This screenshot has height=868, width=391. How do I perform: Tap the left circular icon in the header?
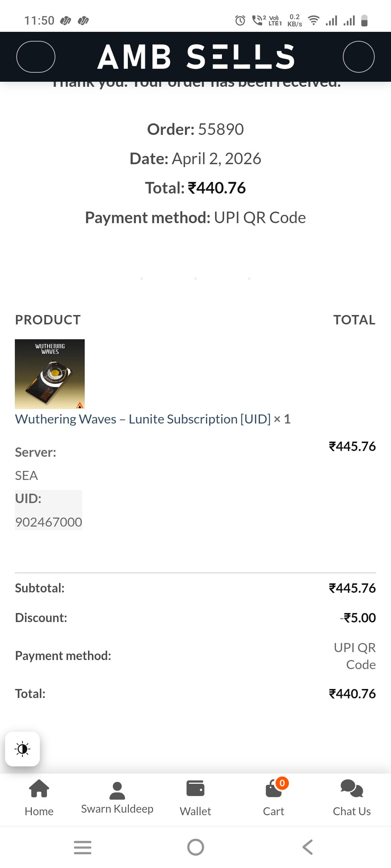35,57
